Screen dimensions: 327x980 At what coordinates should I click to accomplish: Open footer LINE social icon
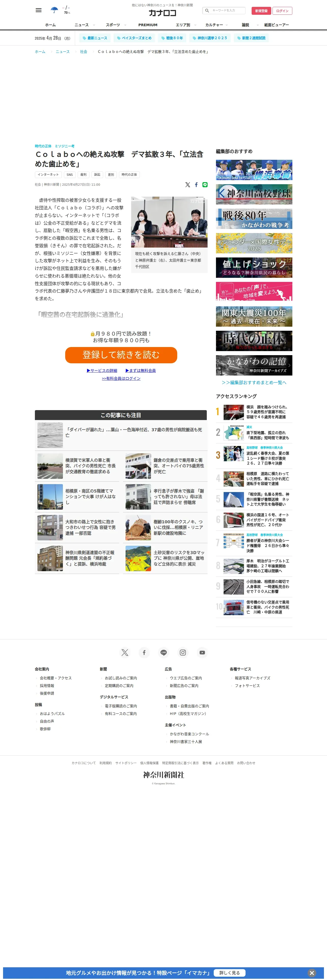point(164,653)
